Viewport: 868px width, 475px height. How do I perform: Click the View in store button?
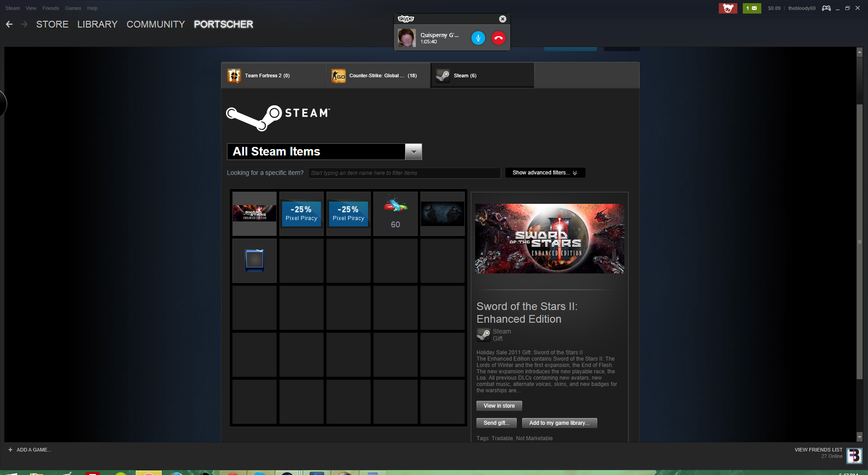499,406
